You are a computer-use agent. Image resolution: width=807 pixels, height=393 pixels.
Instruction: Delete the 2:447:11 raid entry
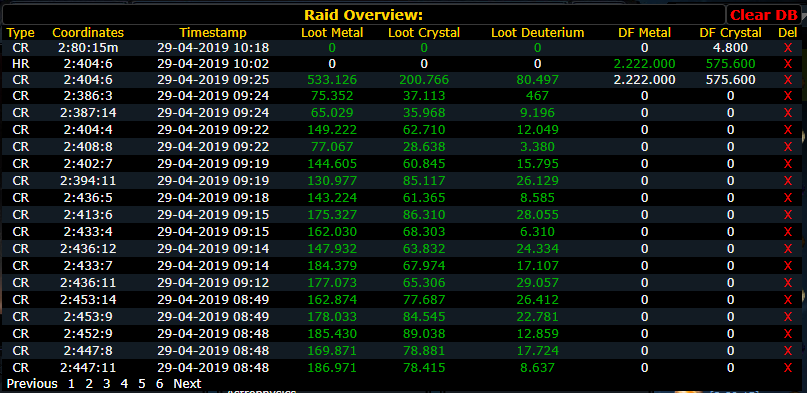click(x=787, y=367)
